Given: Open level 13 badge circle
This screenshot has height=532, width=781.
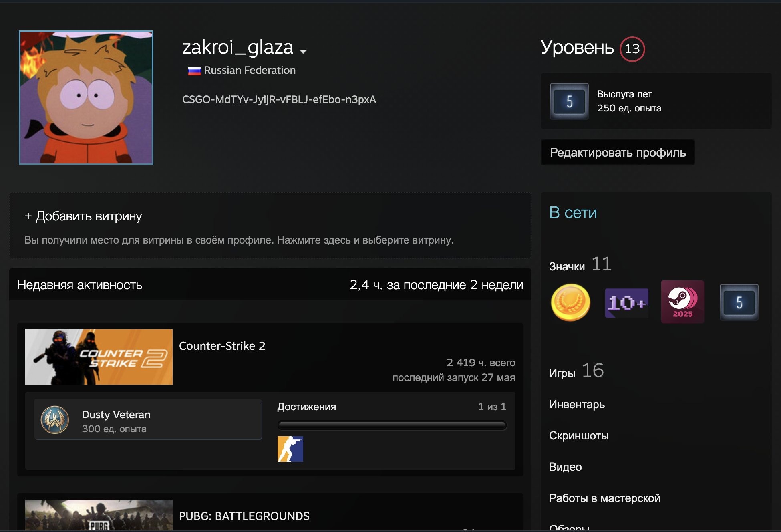Looking at the screenshot, I should [x=632, y=49].
